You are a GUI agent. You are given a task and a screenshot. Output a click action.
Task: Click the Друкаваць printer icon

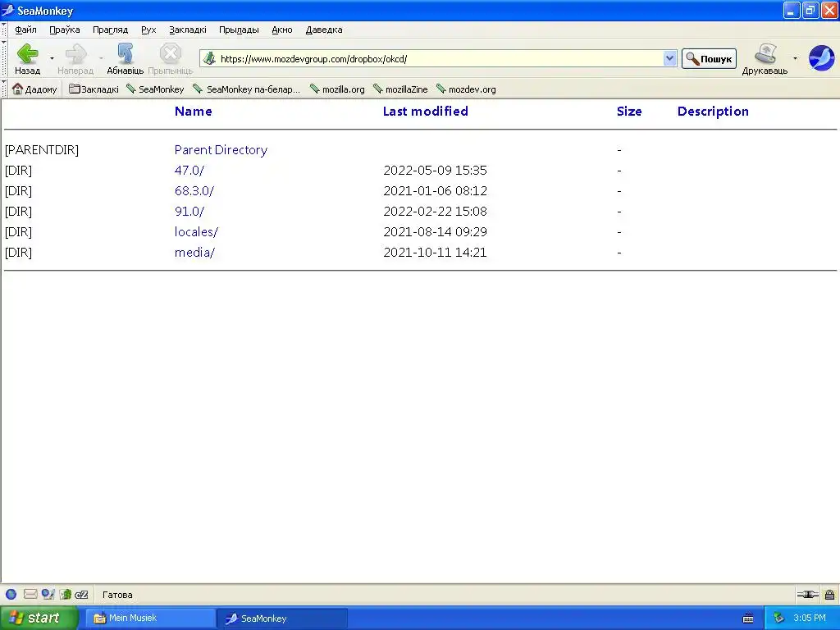[x=765, y=53]
